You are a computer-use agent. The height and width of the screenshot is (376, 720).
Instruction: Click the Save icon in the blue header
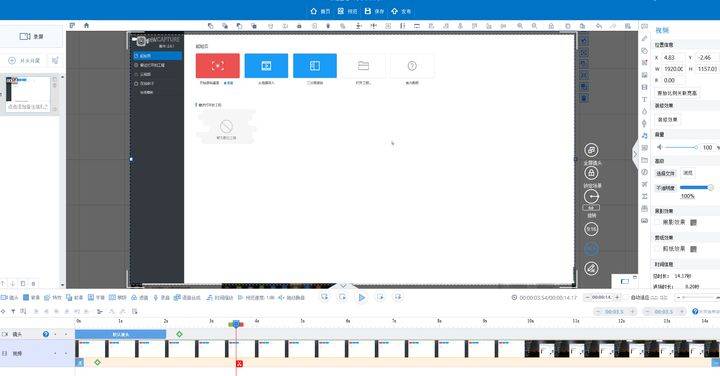pyautogui.click(x=368, y=11)
